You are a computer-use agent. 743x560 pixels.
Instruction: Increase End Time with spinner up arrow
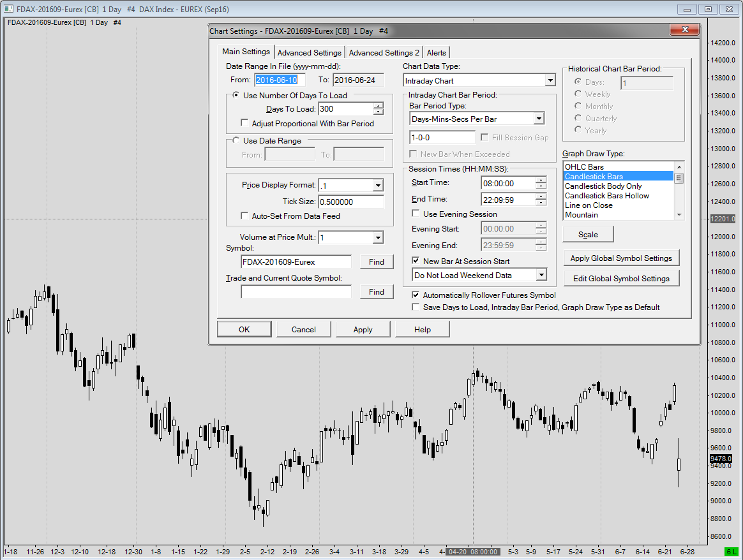tap(541, 196)
